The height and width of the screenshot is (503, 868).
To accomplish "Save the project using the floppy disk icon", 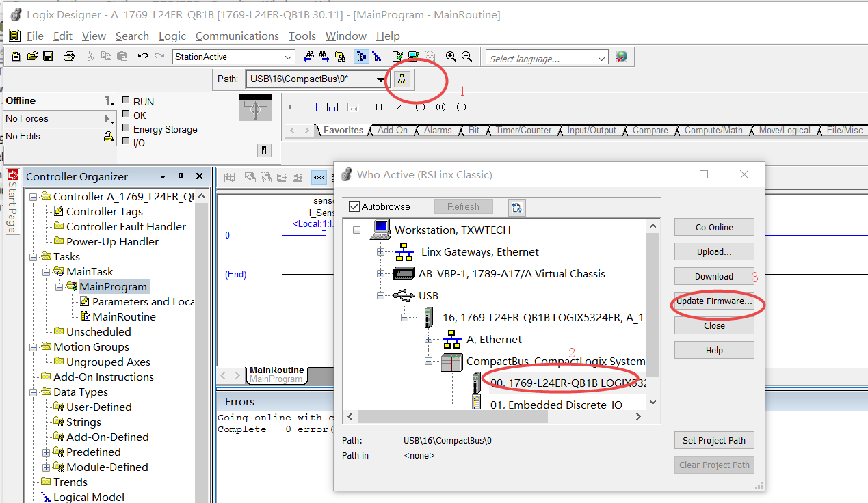I will (x=48, y=57).
